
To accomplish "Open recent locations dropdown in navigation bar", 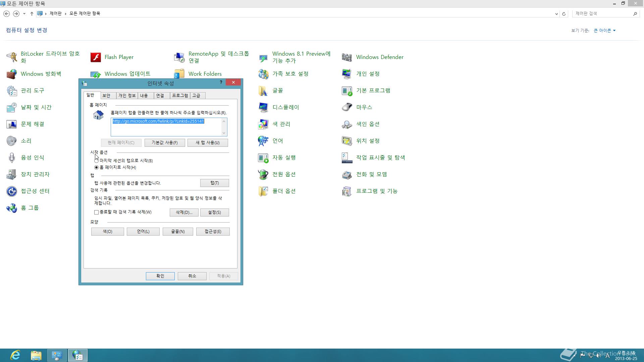I will [24, 14].
